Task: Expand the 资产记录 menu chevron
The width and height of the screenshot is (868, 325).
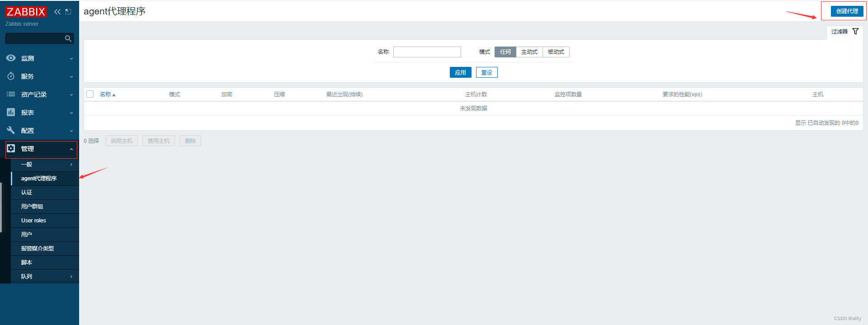Action: (71, 95)
